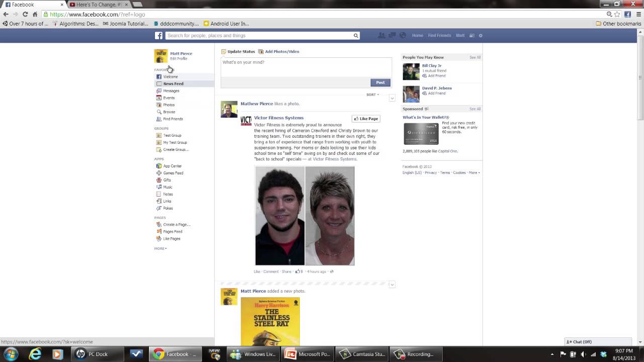Click Bill Clay Jr's profile picture

tap(411, 71)
